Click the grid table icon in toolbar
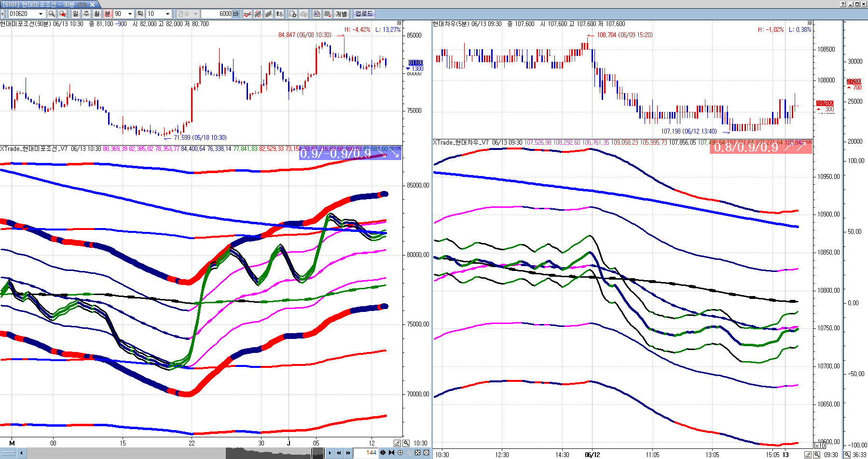 click(328, 14)
